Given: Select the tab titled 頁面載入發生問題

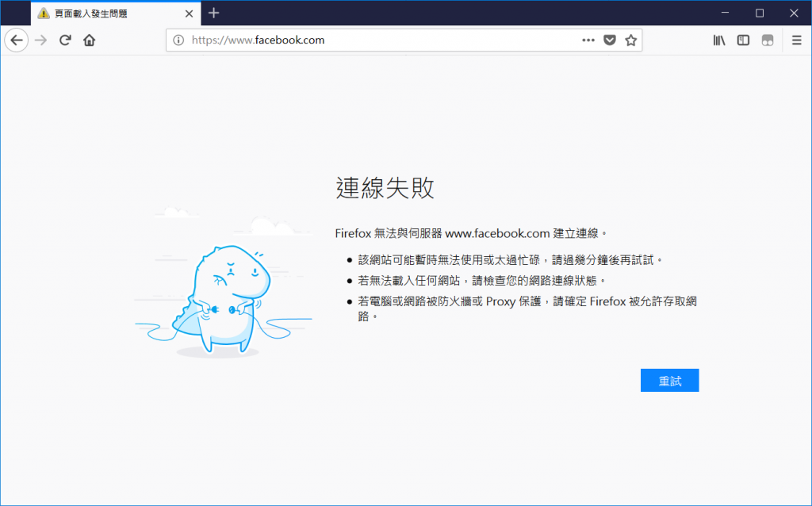Looking at the screenshot, I should 116,13.
